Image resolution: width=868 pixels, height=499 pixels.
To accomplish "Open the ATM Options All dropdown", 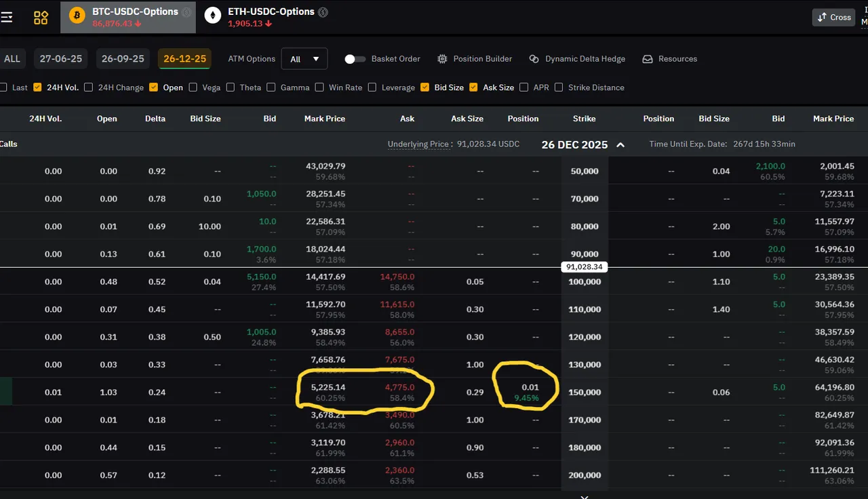I will (x=304, y=59).
